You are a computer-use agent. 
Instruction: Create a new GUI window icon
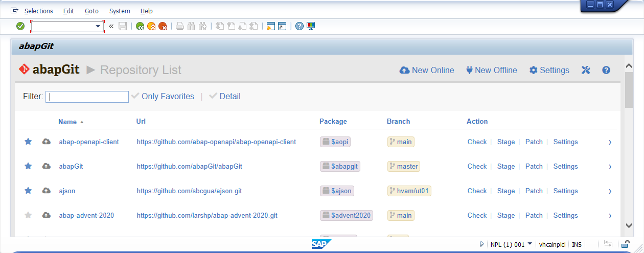click(x=271, y=26)
